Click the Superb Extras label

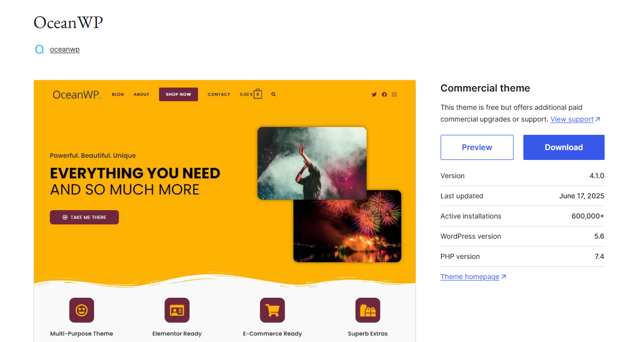(x=368, y=334)
